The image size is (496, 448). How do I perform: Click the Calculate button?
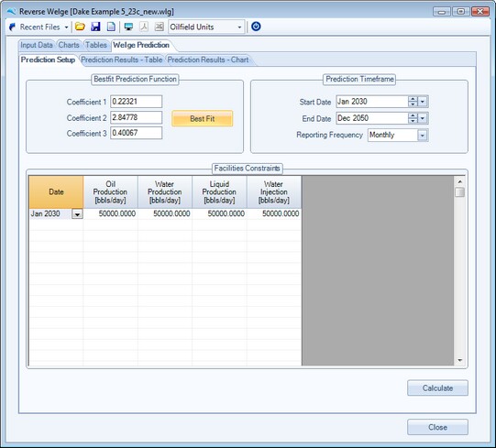click(437, 388)
